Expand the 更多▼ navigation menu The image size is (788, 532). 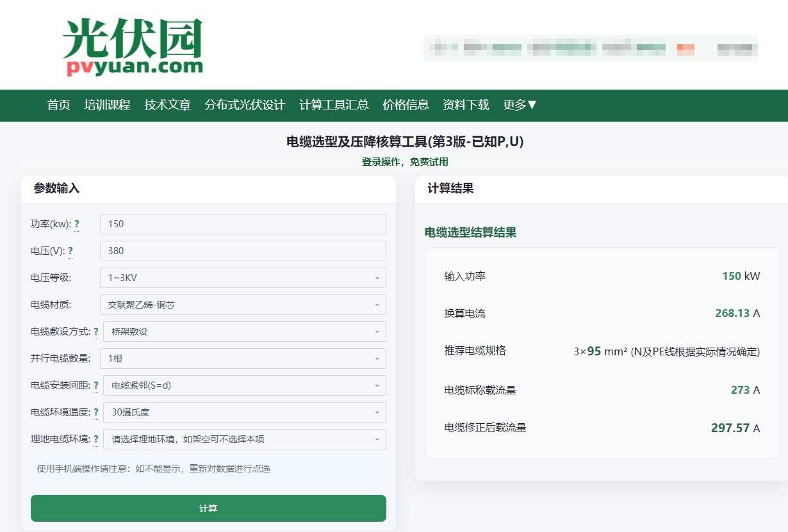(520, 105)
